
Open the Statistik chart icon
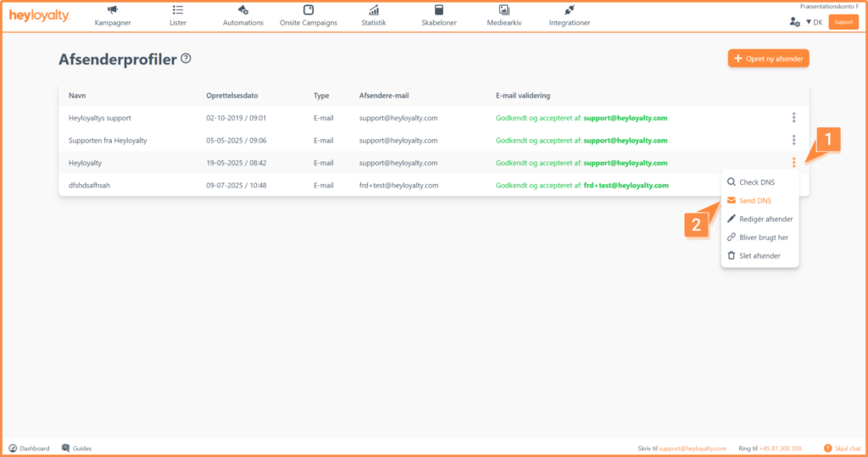tap(374, 10)
